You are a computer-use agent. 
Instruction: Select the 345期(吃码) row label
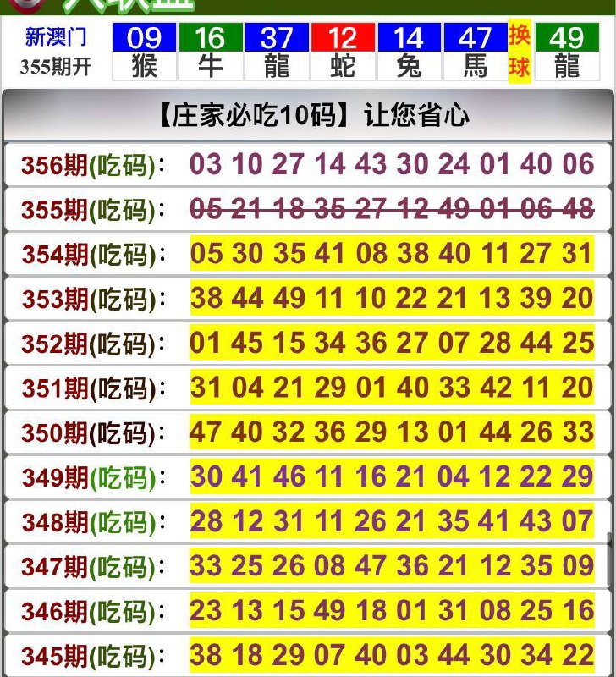tap(93, 657)
